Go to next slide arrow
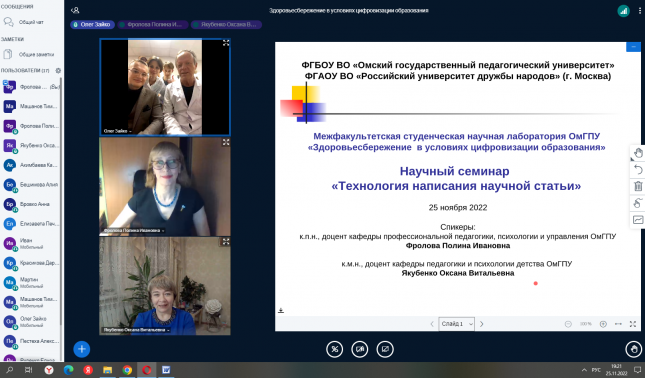This screenshot has width=645, height=378. point(482,324)
